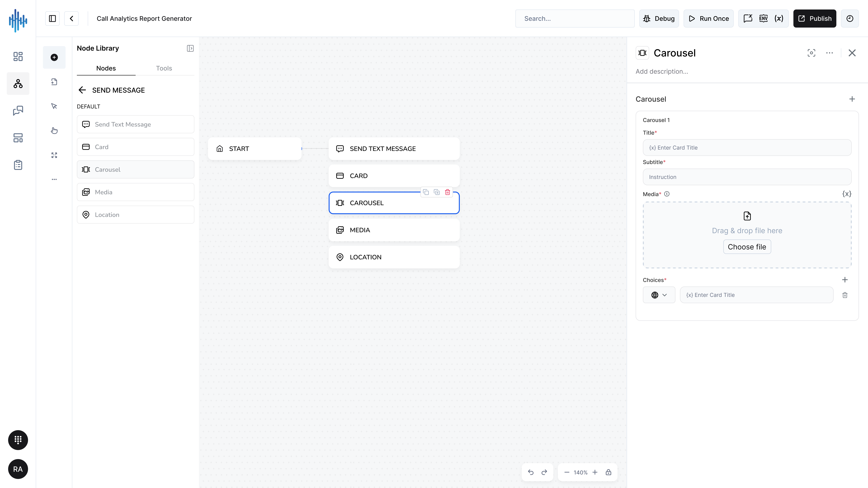Screen dimensions: 868x488
Task: Open the clipboard reports icon in sidebar
Action: point(18,165)
